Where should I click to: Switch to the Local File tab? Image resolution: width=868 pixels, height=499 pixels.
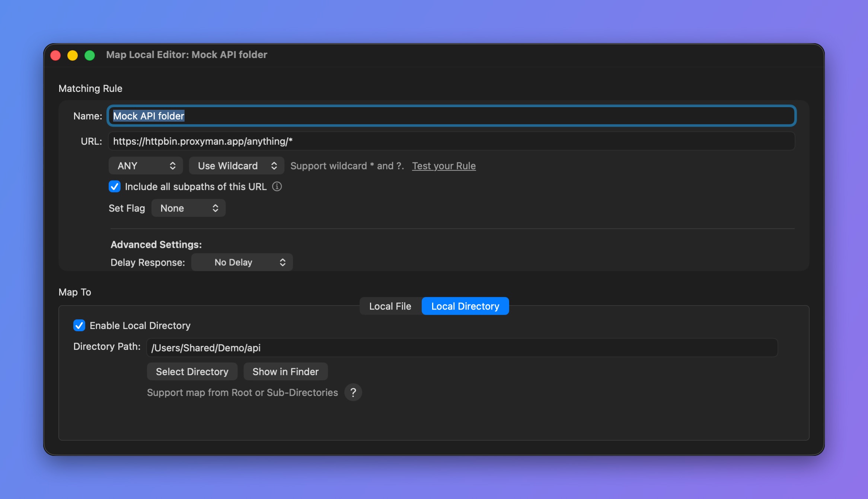click(390, 306)
